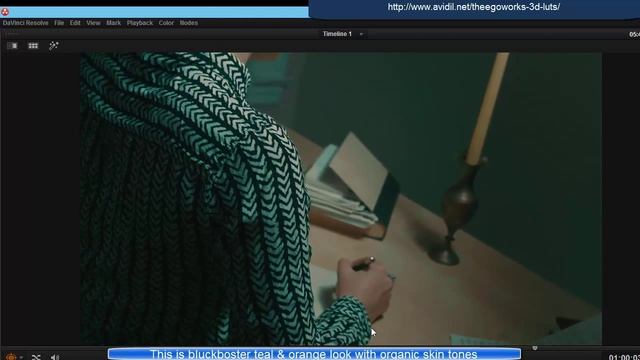Click the DaVinci Resolve app logo icon
Image resolution: width=640 pixels, height=360 pixels.
click(x=5, y=12)
